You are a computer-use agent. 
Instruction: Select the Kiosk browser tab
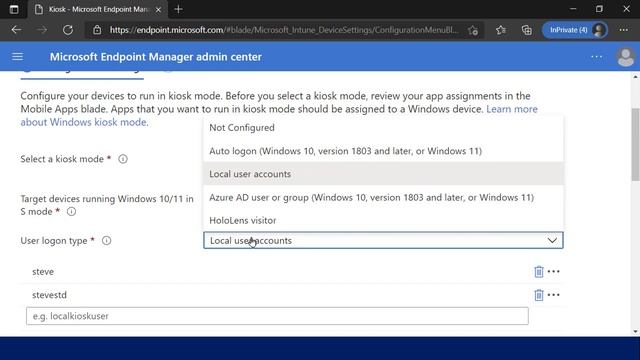98,9
